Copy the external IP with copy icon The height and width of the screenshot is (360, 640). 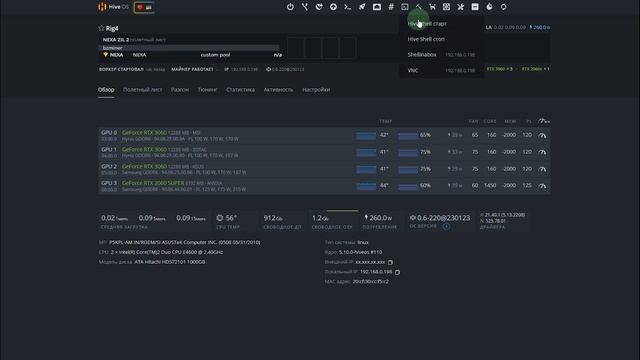click(390, 262)
